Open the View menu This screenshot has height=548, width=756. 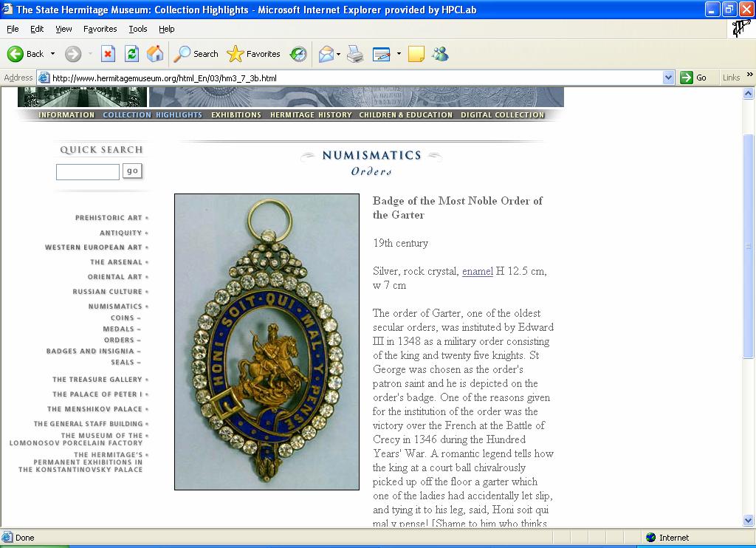pyautogui.click(x=63, y=29)
